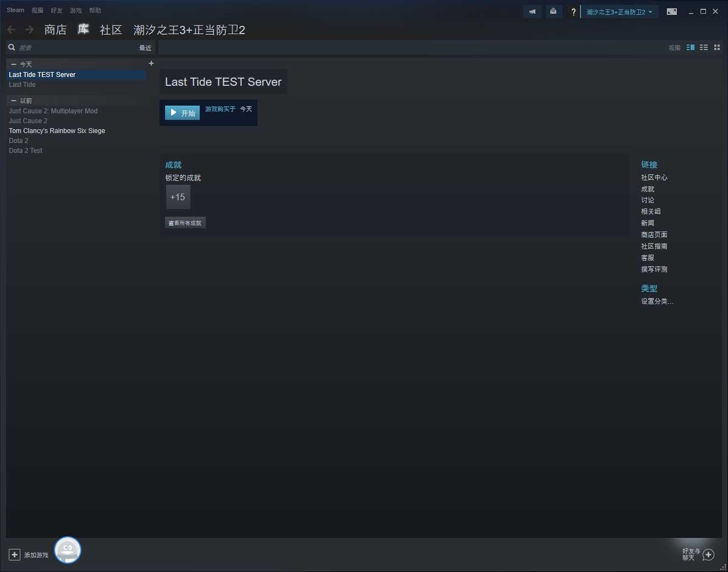The height and width of the screenshot is (572, 728).
Task: Open the announcements megaphone icon
Action: (x=532, y=12)
